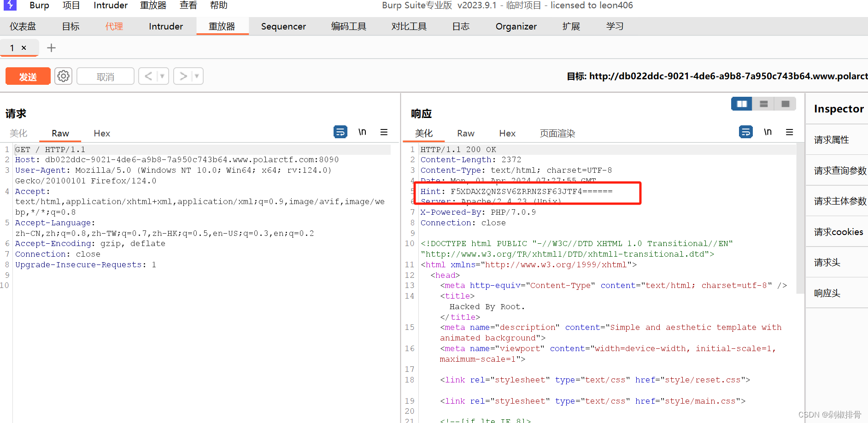The width and height of the screenshot is (868, 423).
Task: Click the 取消 cancel button
Action: [x=106, y=76]
